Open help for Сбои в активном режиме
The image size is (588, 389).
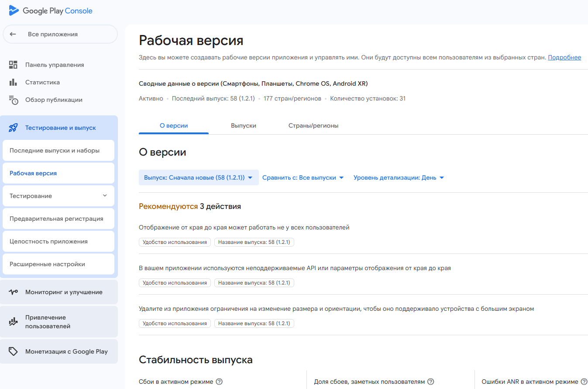(218, 381)
